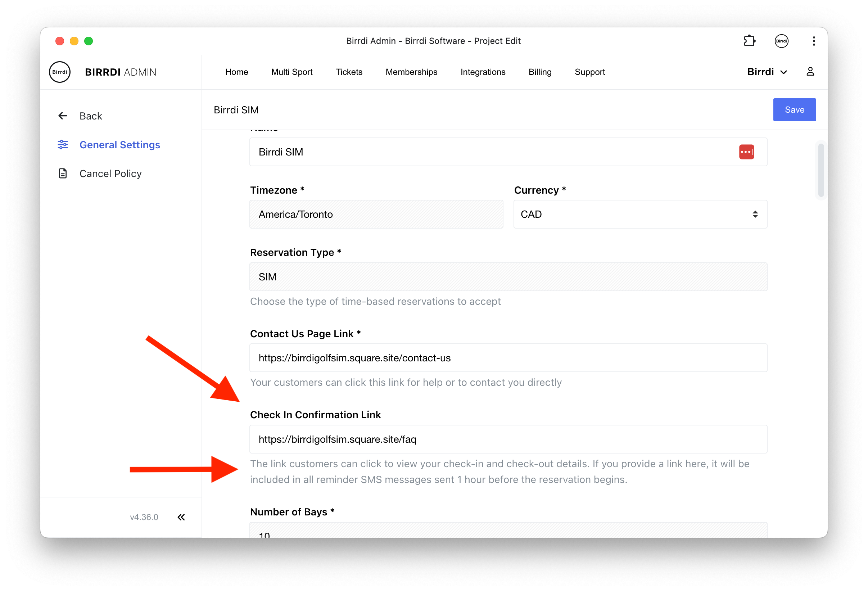Open Cancel Policy settings page
Image resolution: width=868 pixels, height=591 pixels.
click(110, 173)
